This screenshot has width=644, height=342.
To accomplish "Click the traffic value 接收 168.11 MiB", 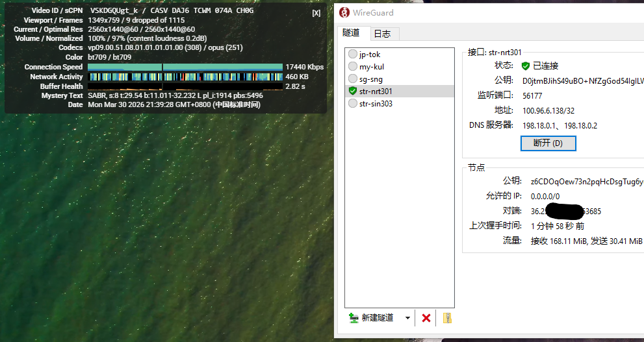I will click(x=559, y=241).
